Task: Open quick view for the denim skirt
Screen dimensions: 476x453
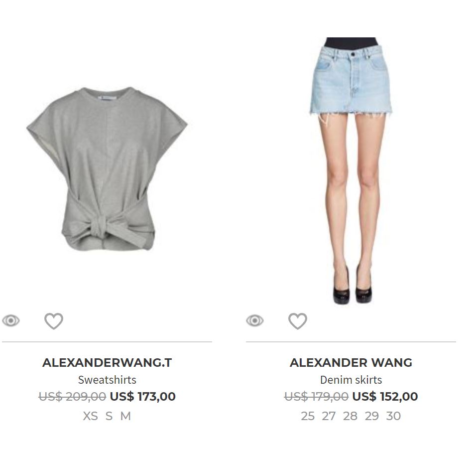Action: [255, 320]
